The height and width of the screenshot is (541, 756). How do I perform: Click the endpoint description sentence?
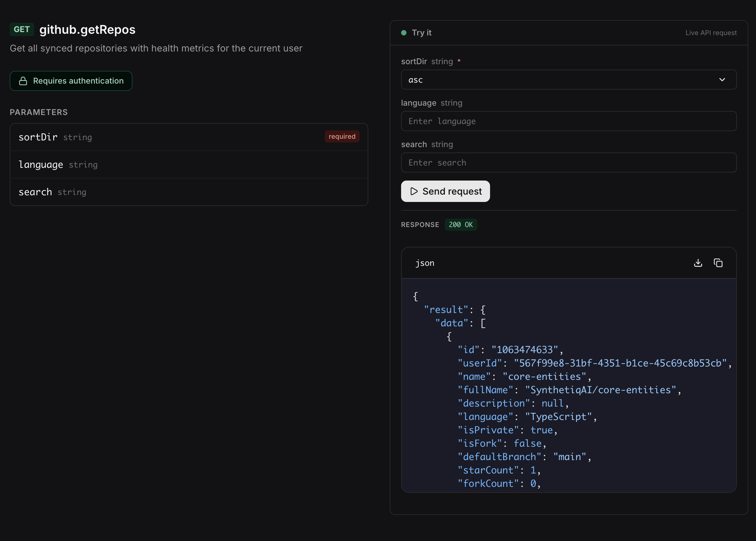coord(156,48)
